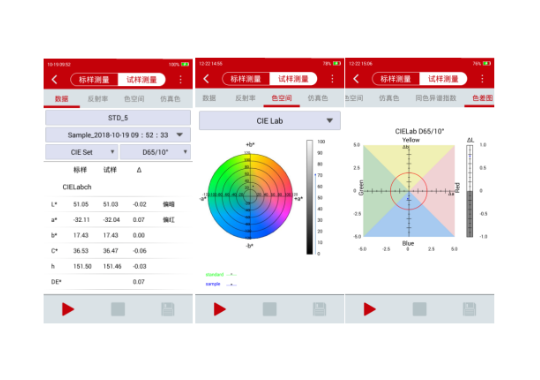Screen dimensions: 540x380
Task: Start measurement with play button in left screen
Action: click(68, 309)
